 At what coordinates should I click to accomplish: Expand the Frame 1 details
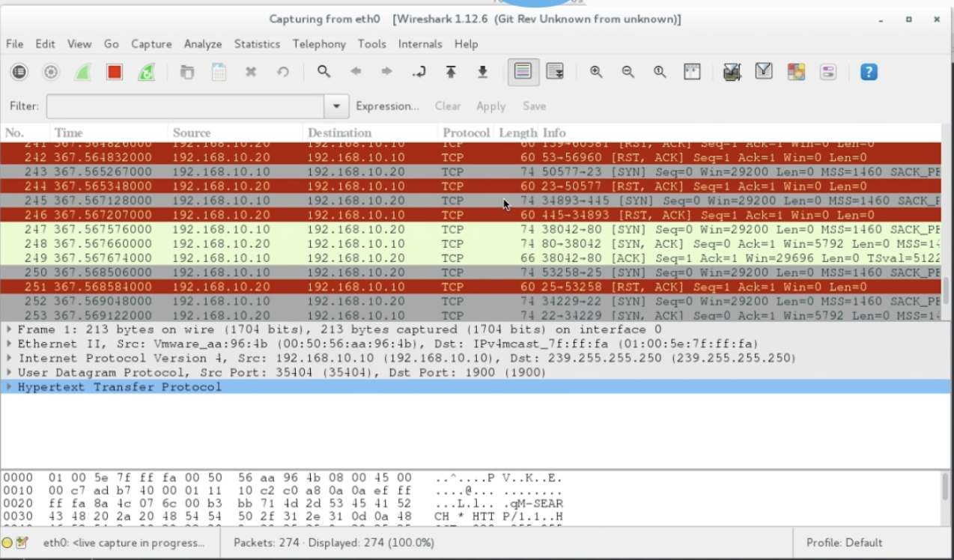pos(9,329)
